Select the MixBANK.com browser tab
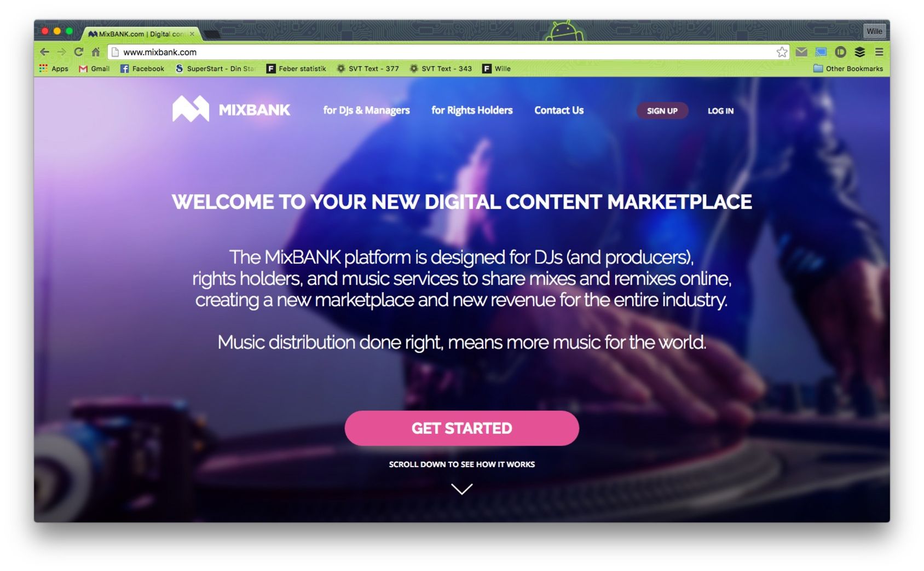Viewport: 924px width, 571px height. point(141,34)
